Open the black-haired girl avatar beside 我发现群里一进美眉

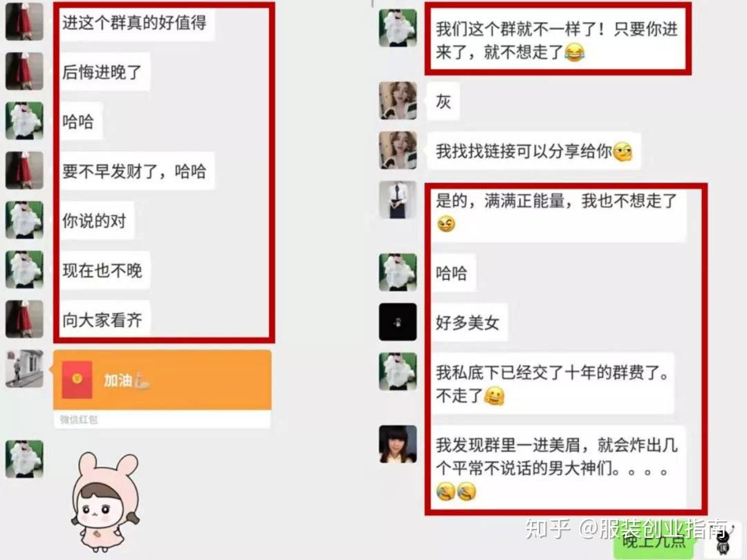pos(398,445)
